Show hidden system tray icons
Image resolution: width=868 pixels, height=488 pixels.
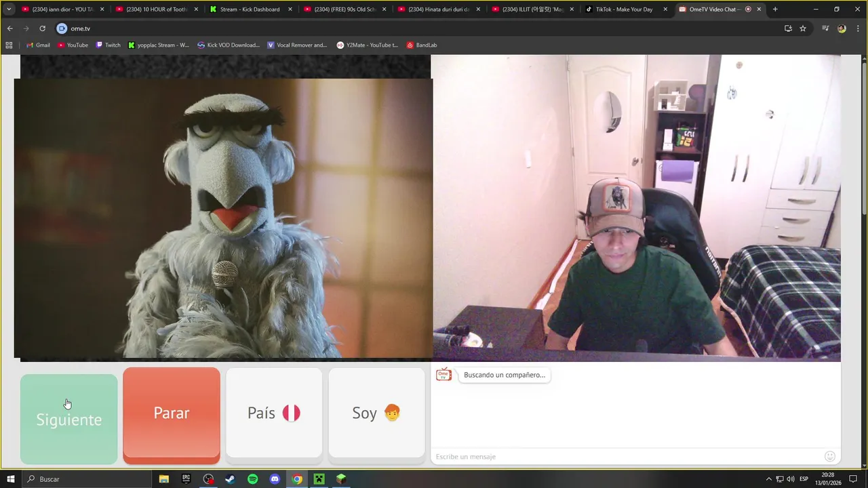coord(768,479)
